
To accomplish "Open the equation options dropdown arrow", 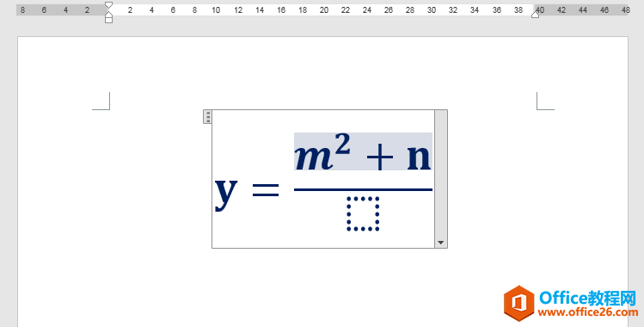I will coord(441,243).
